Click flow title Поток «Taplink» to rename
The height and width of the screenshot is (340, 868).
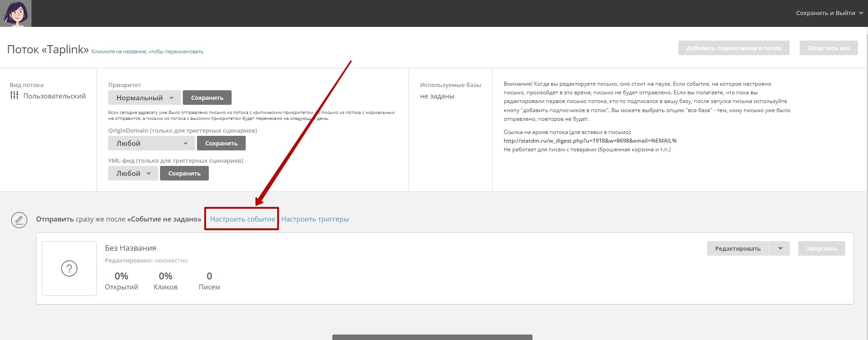click(48, 50)
